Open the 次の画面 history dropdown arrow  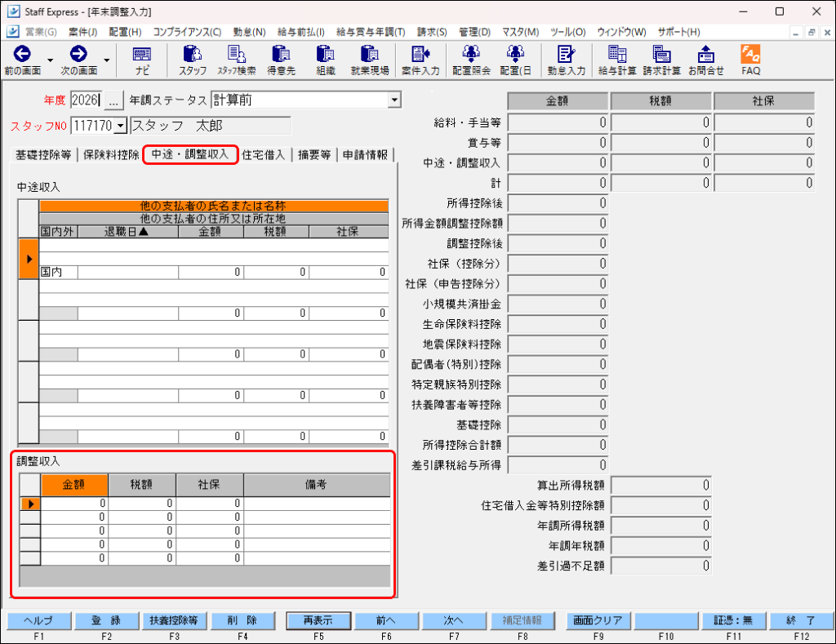[x=107, y=60]
